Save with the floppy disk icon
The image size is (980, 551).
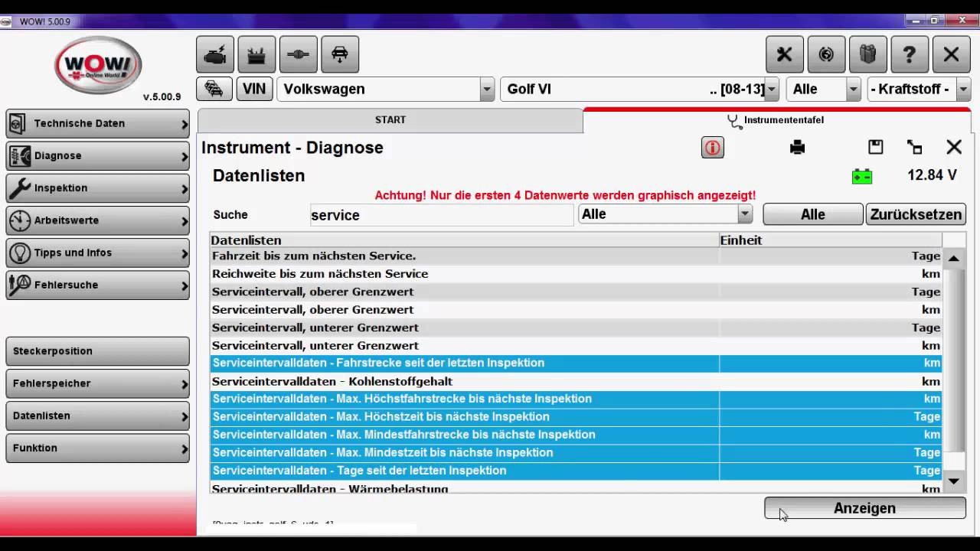point(876,147)
